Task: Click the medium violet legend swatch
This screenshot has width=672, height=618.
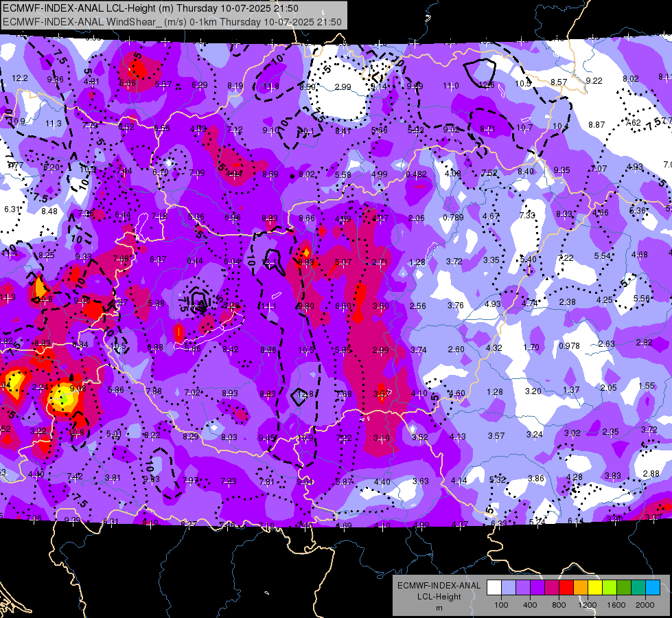Action: [523, 588]
